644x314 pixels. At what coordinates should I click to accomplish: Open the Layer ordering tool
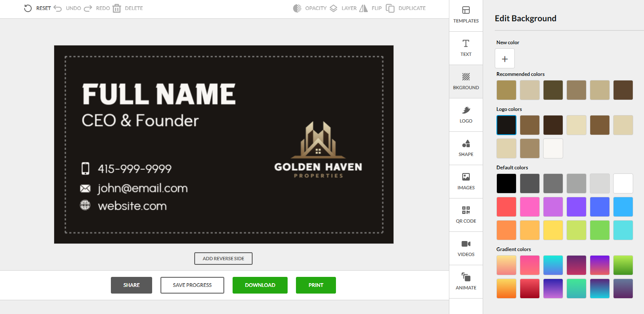[x=343, y=8]
